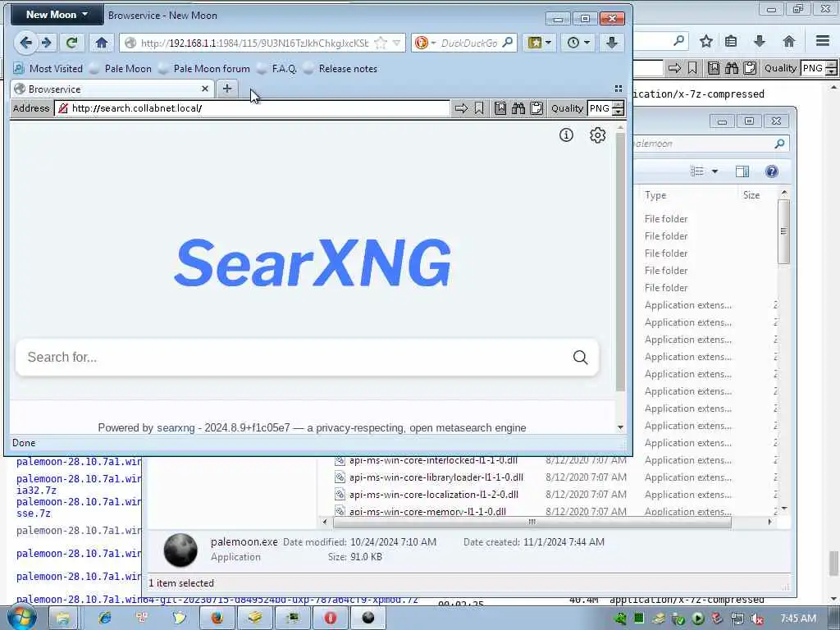
Task: Click the New Moon URL field with 192.168.1.1
Action: coord(254,43)
